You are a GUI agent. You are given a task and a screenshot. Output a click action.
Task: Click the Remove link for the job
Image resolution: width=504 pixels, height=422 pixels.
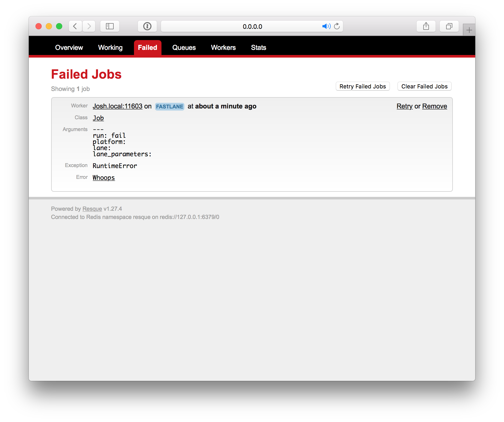pos(435,106)
